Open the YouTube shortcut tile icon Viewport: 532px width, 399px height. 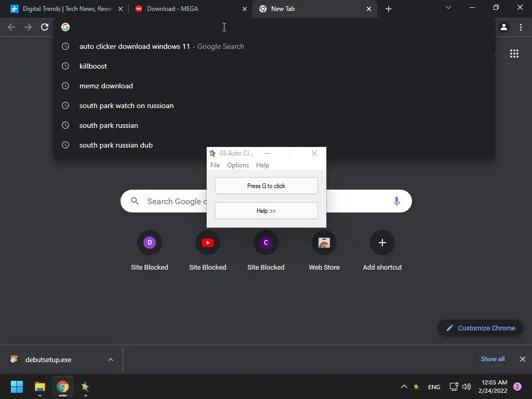click(208, 243)
